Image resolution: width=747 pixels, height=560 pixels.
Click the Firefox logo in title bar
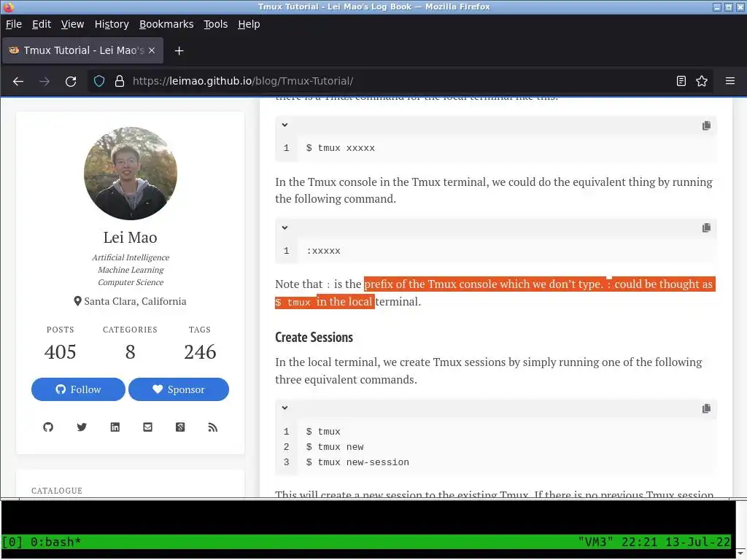coord(8,7)
